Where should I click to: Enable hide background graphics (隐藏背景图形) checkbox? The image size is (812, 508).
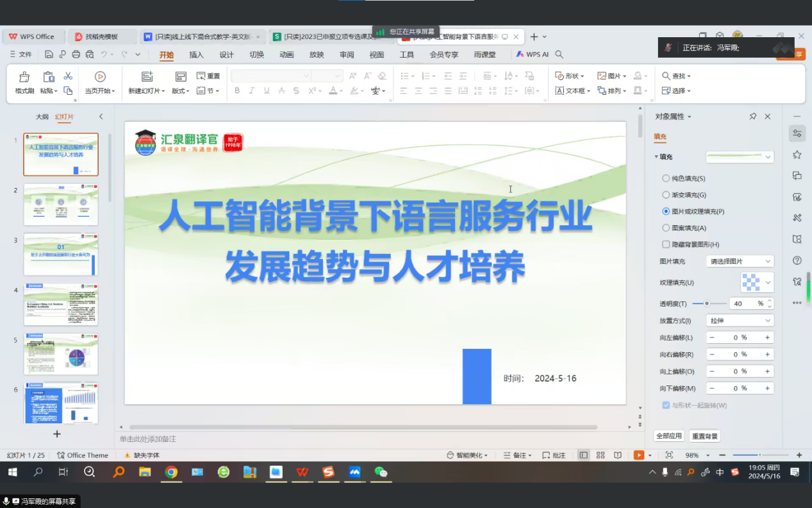(666, 244)
